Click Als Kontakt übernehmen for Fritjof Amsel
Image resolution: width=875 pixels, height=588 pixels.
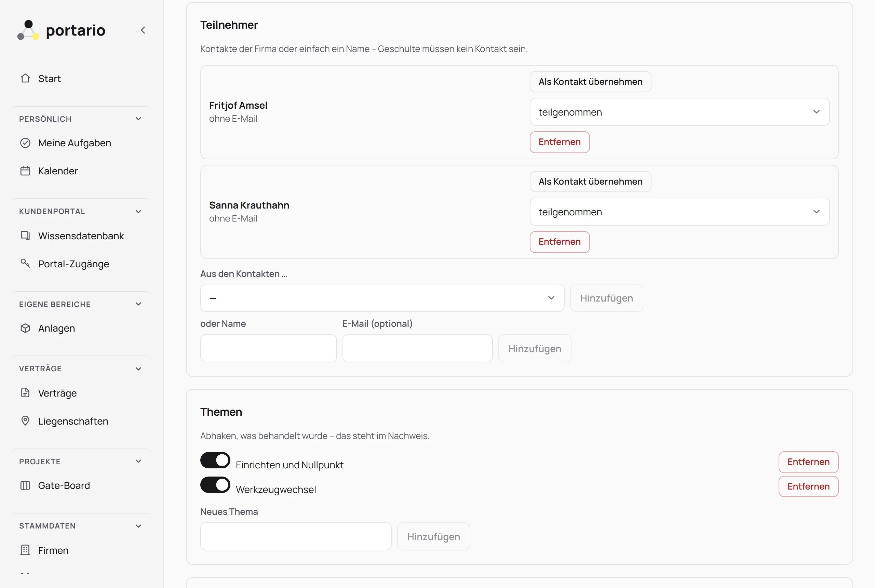click(590, 82)
